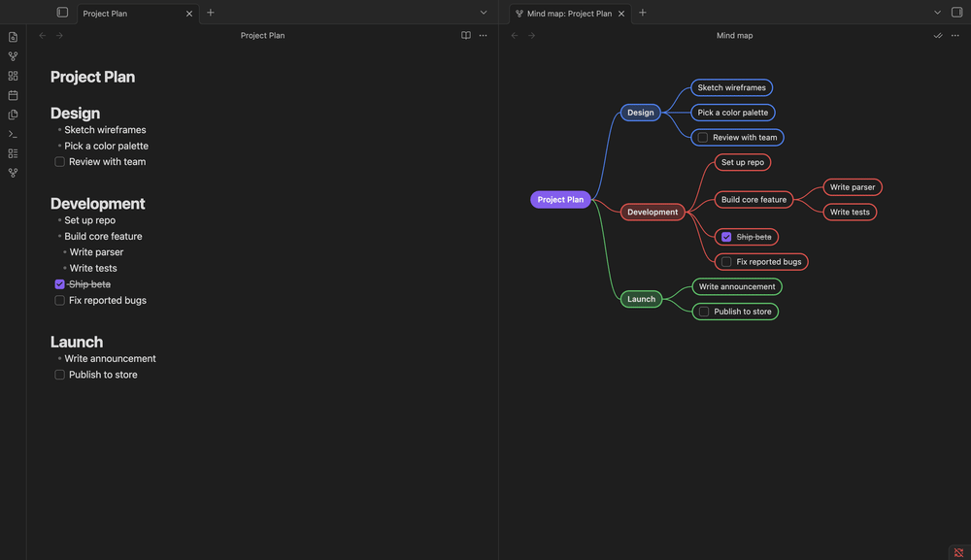Open more options in Mind map header
Image resolution: width=971 pixels, height=560 pixels.
coord(954,35)
